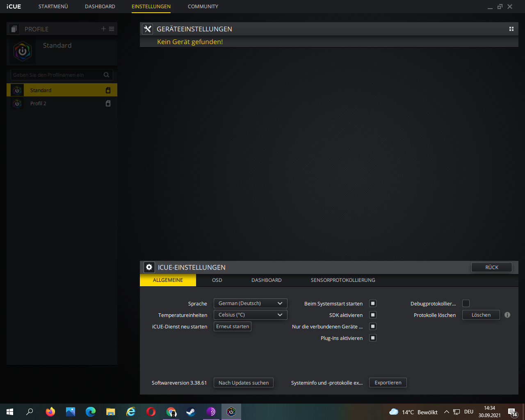Click the Rück button
This screenshot has height=420, width=525.
[492, 267]
